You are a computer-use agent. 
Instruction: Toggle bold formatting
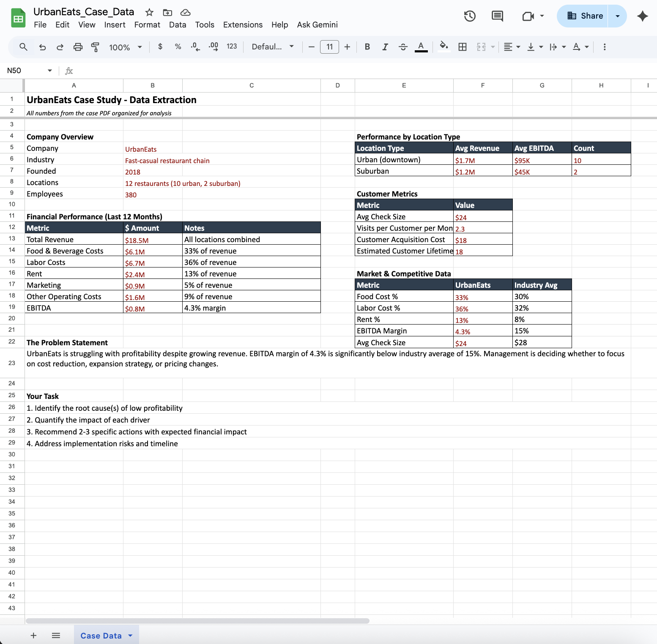367,47
